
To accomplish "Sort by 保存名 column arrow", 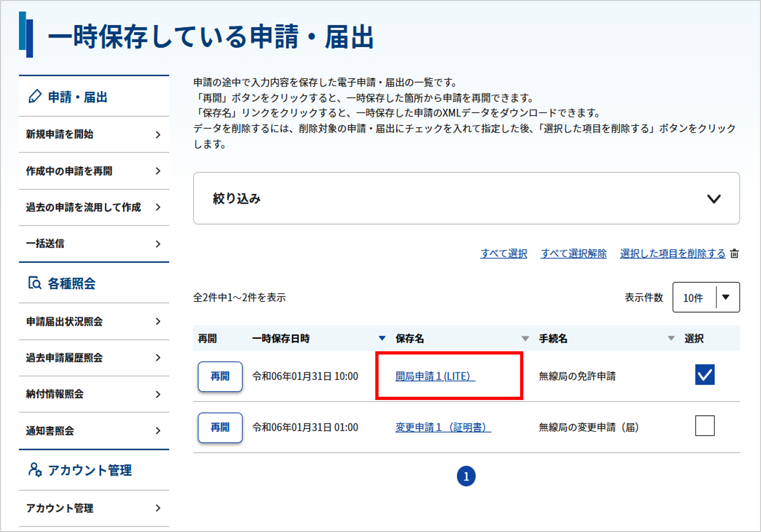I will coord(525,339).
